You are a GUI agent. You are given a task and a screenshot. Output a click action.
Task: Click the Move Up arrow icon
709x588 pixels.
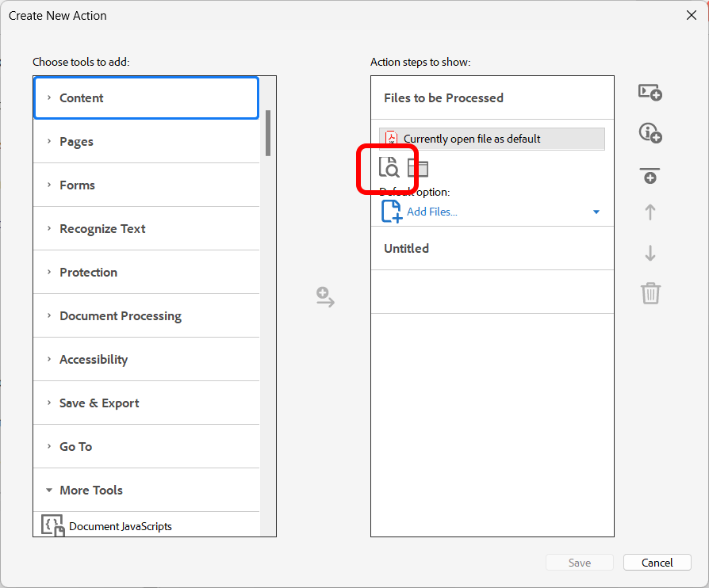(x=650, y=212)
